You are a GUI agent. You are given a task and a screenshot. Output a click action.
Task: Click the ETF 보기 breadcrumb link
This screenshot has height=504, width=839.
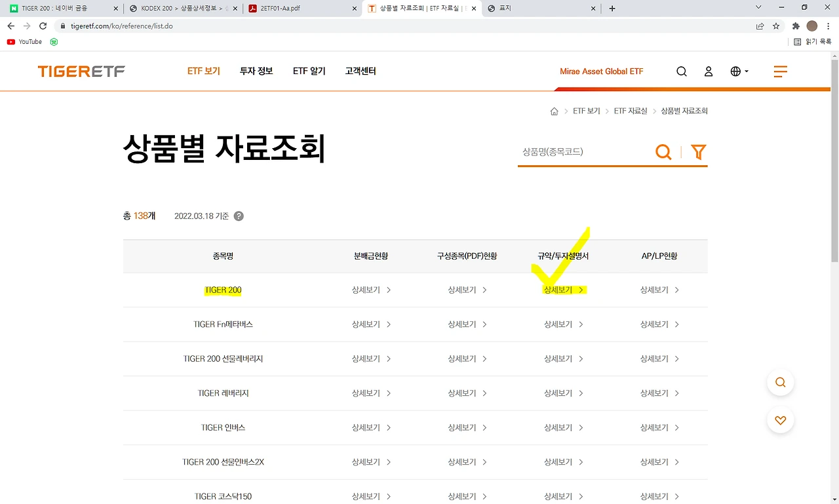[x=587, y=111]
